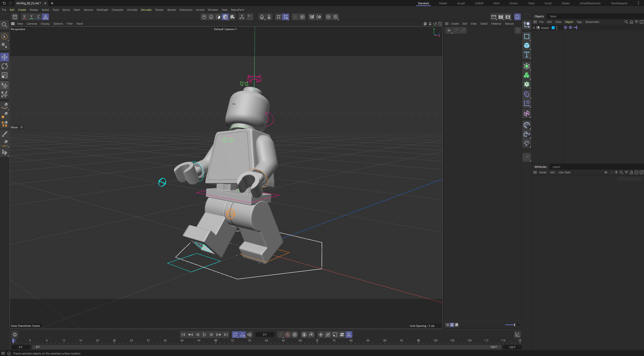Select the Rotate tool
Screen dimensions: 644x356
coord(5,66)
